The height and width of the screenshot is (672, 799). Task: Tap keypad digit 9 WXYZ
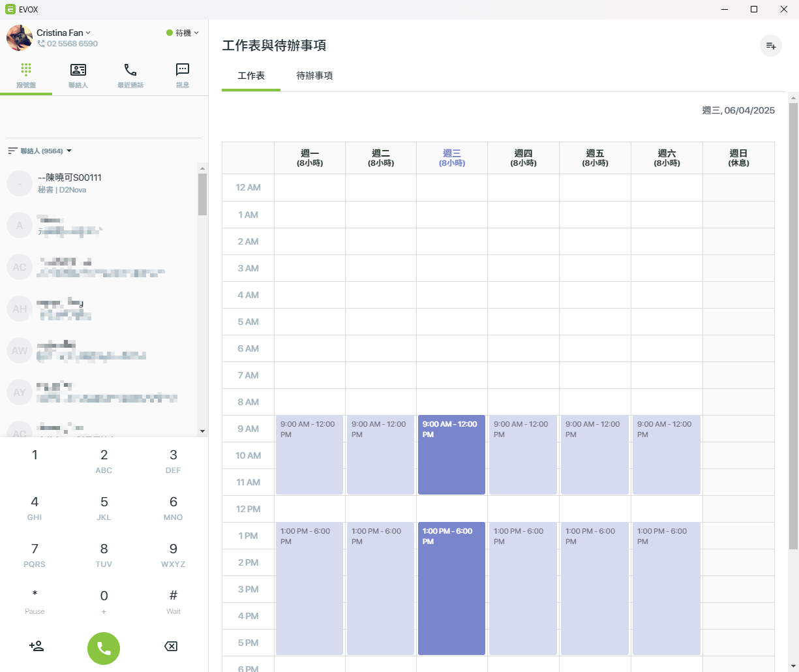point(173,555)
